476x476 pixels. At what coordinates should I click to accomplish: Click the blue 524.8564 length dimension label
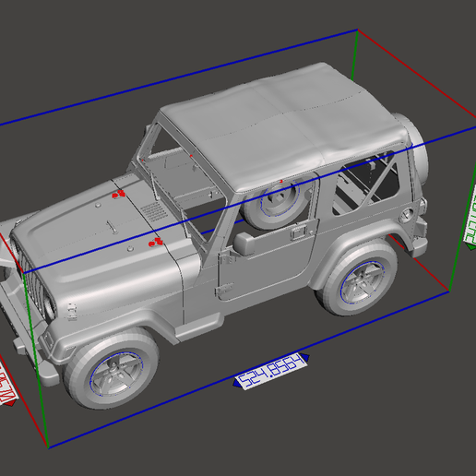coord(271,372)
